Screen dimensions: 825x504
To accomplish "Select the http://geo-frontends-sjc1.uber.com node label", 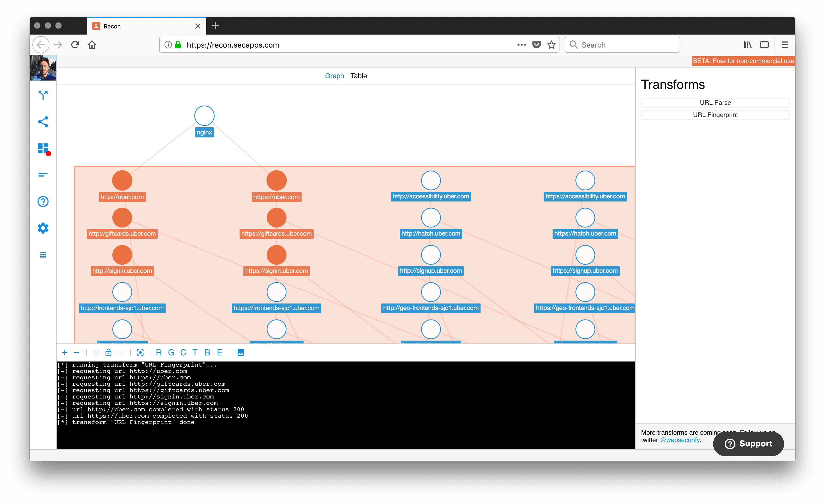I will [431, 308].
